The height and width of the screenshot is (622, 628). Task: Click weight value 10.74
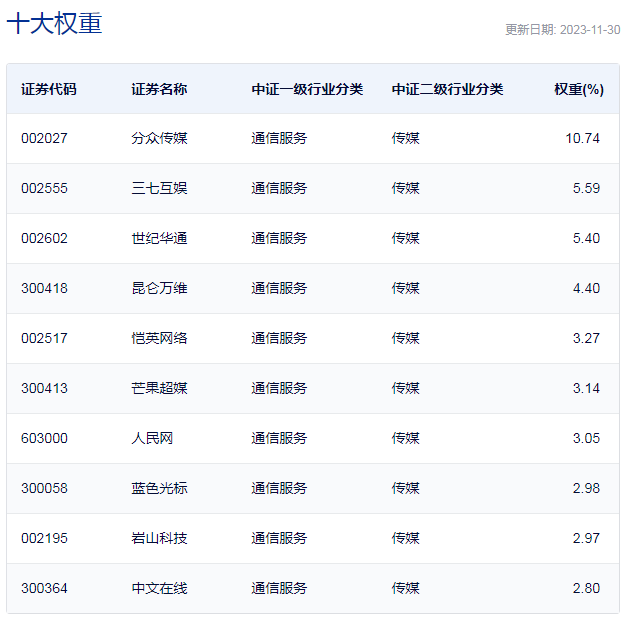coord(582,138)
